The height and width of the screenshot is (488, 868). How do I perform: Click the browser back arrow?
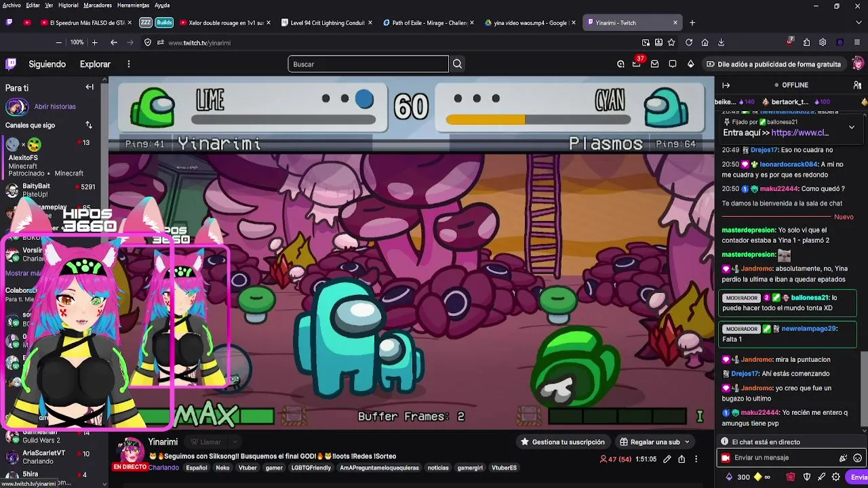point(113,42)
